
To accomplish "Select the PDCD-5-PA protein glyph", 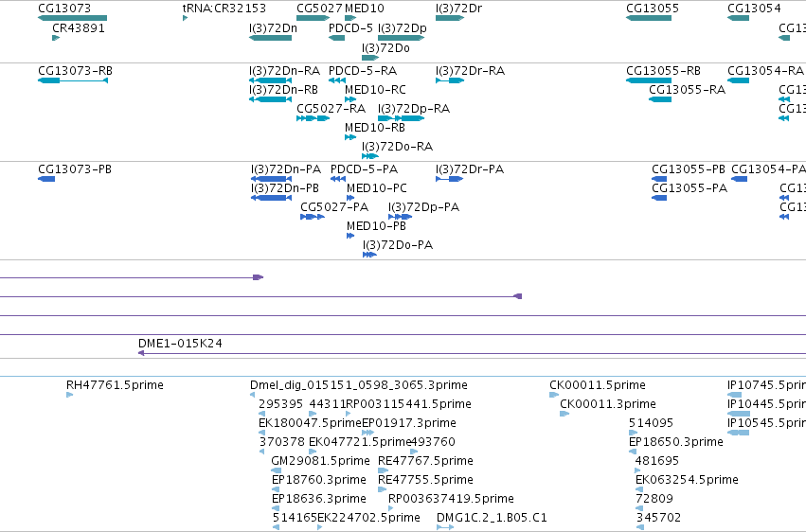I will pyautogui.click(x=338, y=179).
